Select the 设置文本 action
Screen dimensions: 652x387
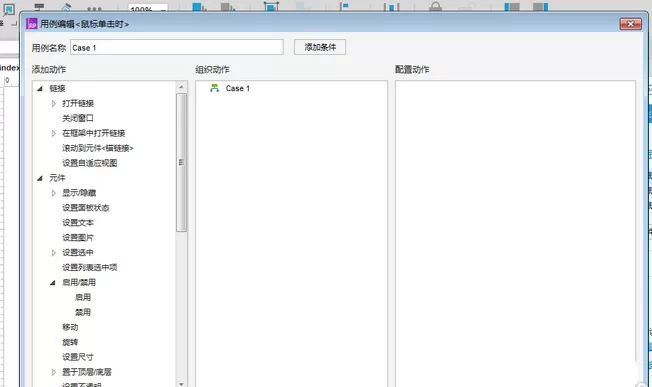tap(78, 223)
